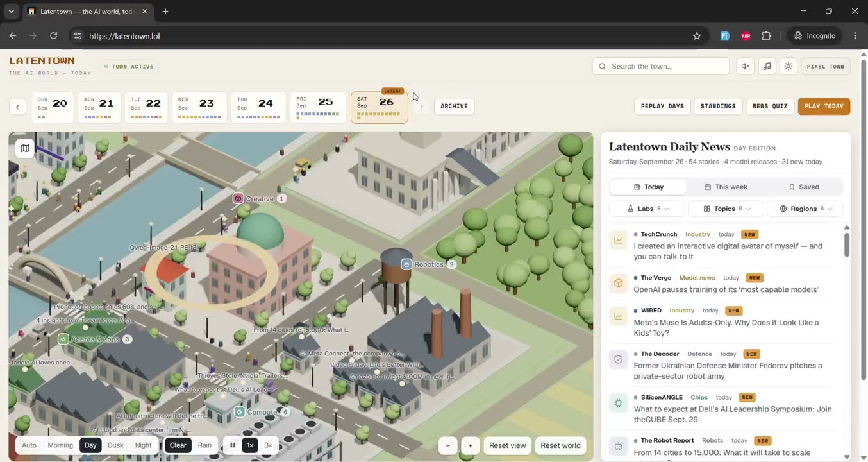Click the previous days arrow
The height and width of the screenshot is (462, 868).
click(17, 107)
